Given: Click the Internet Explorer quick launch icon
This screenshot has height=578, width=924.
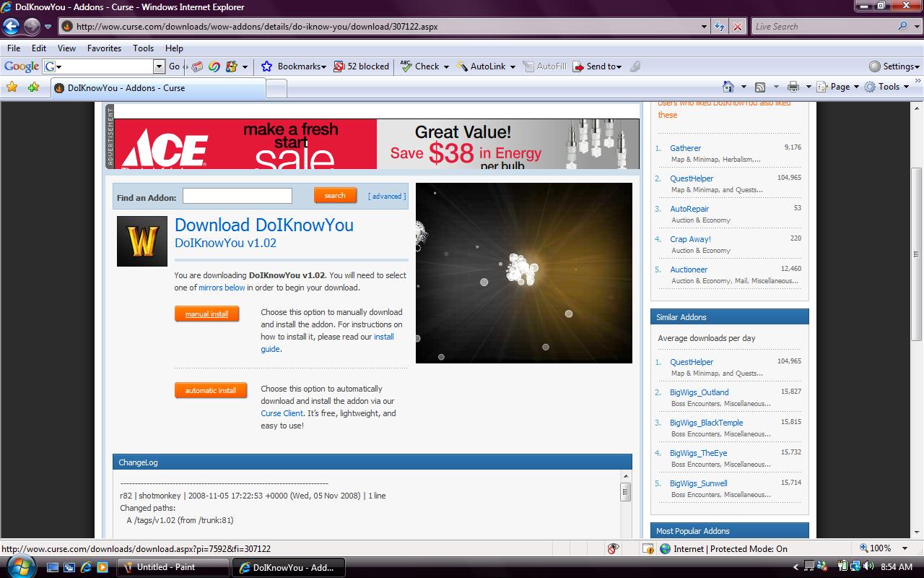Looking at the screenshot, I should tap(86, 567).
